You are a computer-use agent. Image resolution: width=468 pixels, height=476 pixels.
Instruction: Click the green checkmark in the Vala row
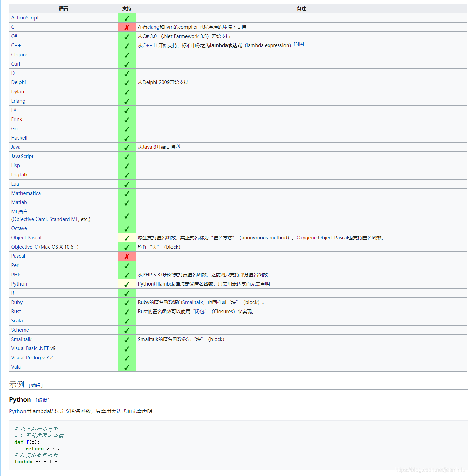127,367
